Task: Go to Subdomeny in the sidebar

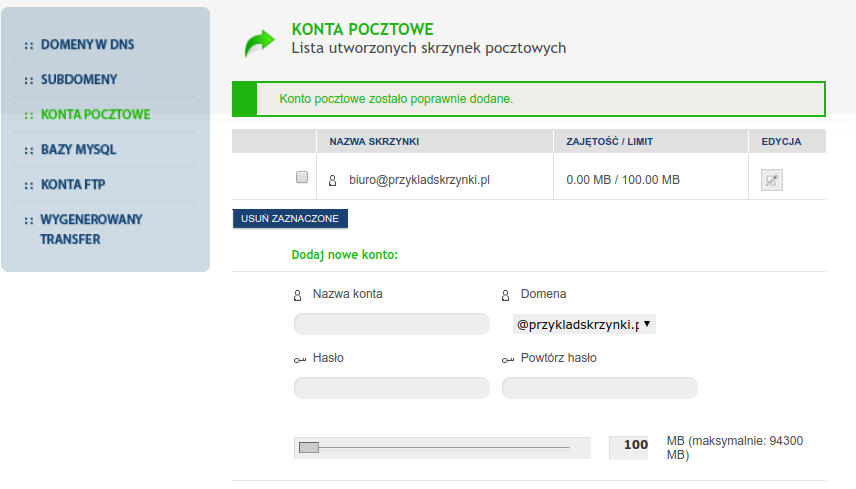Action: (79, 79)
